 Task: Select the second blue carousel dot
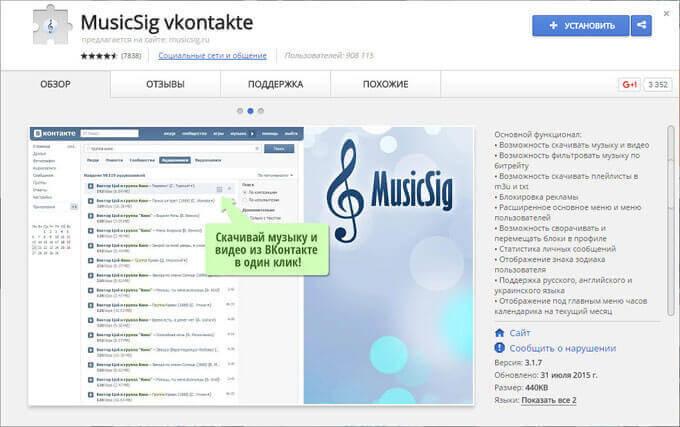pos(250,111)
